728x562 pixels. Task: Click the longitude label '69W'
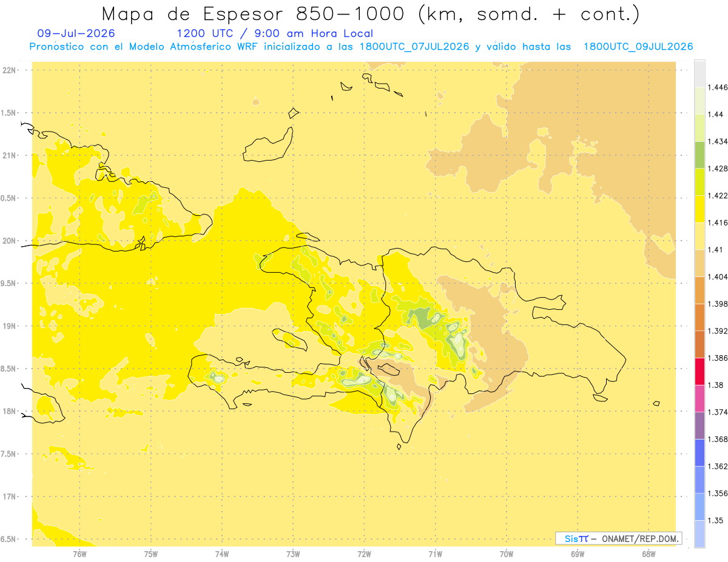point(578,554)
